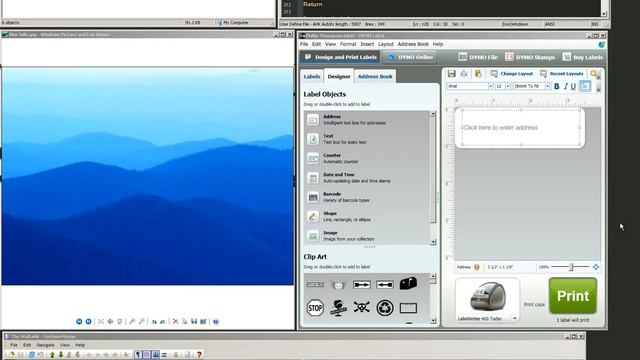Viewport: 640px width, 360px height.
Task: Go to next image in picture viewer
Action: coord(89,322)
